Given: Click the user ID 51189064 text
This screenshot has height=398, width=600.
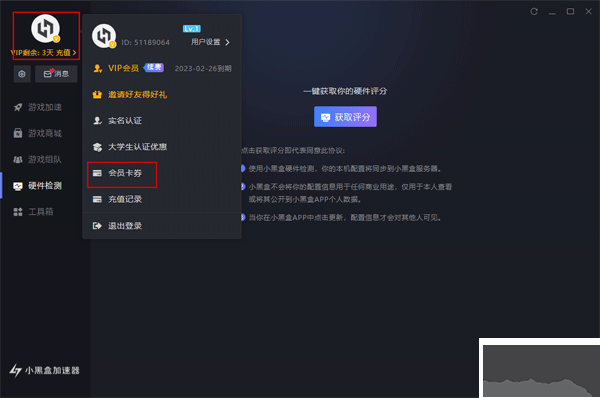Looking at the screenshot, I should coord(145,42).
